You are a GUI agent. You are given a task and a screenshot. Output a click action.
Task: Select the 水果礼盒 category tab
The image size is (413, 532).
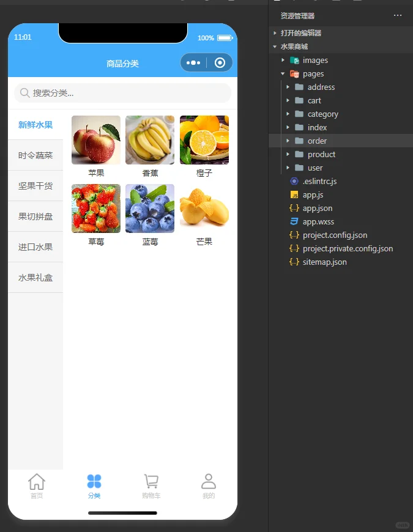tap(35, 277)
